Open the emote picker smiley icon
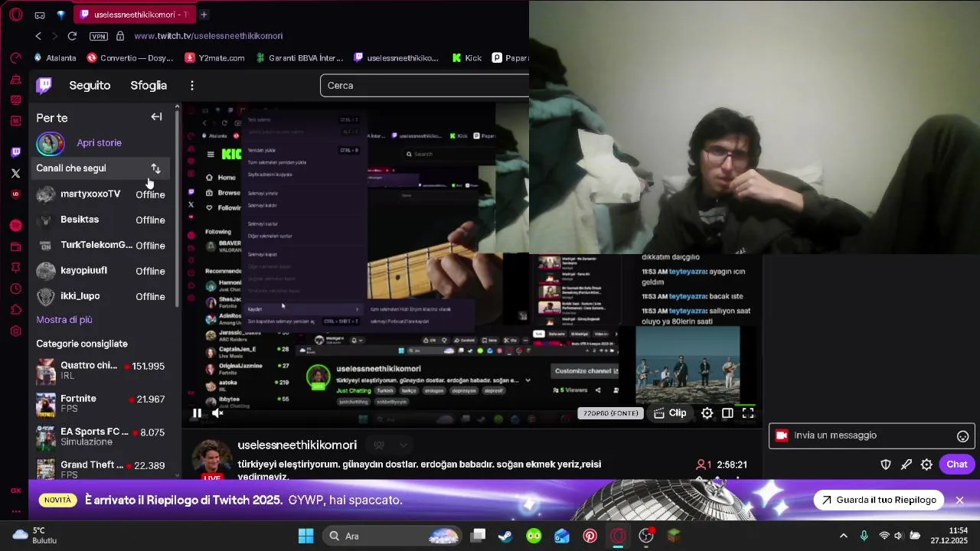 pyautogui.click(x=962, y=436)
